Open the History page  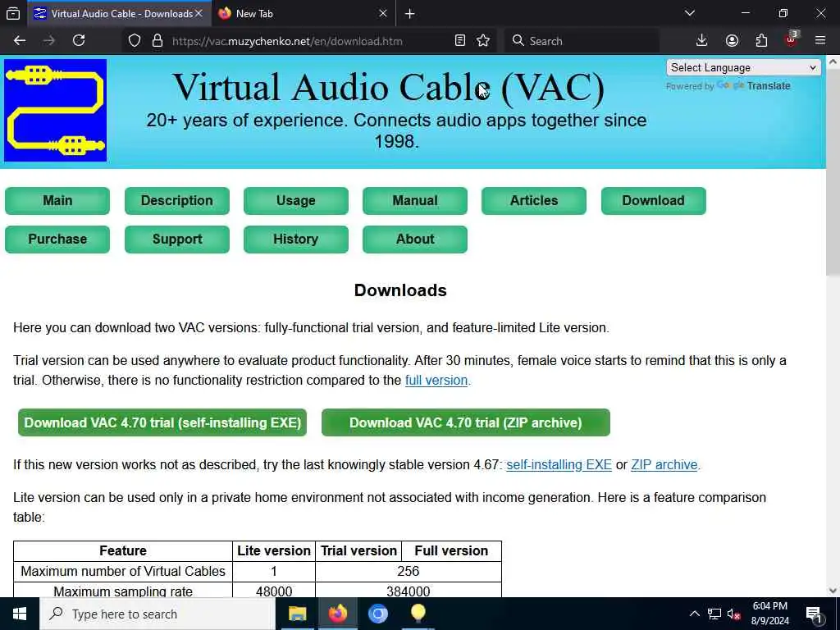tap(295, 240)
